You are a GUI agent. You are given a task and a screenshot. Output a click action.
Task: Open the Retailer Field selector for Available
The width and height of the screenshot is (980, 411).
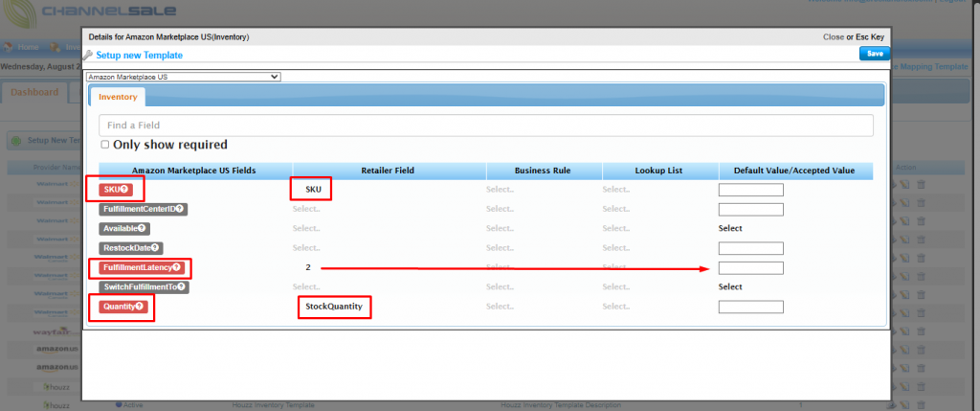click(x=306, y=228)
